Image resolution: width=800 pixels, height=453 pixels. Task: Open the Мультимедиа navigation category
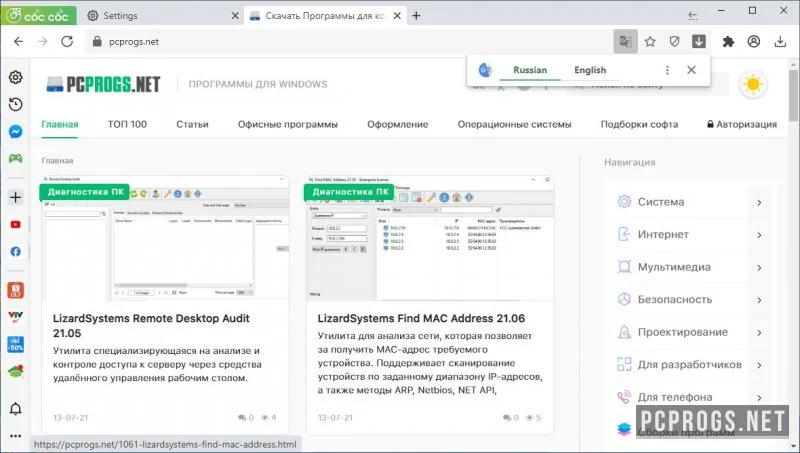(x=674, y=267)
